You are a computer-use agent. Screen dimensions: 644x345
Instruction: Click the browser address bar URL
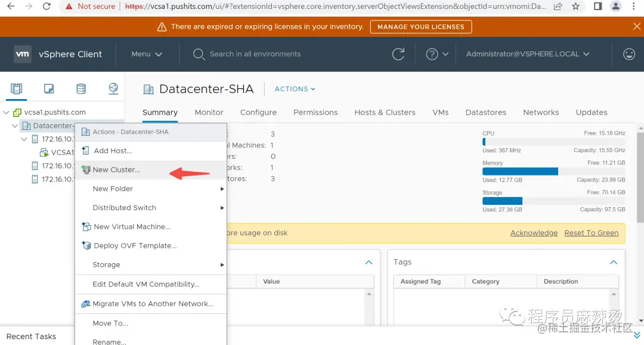(335, 6)
